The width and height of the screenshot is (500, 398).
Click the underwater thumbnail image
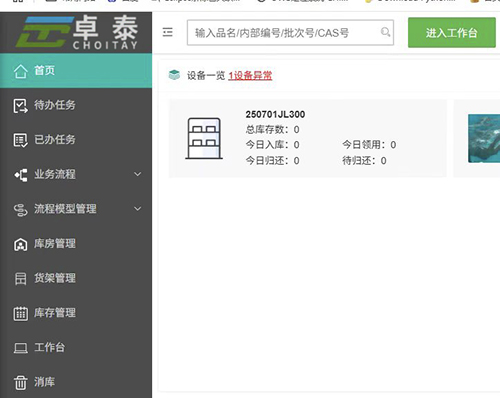pos(484,138)
